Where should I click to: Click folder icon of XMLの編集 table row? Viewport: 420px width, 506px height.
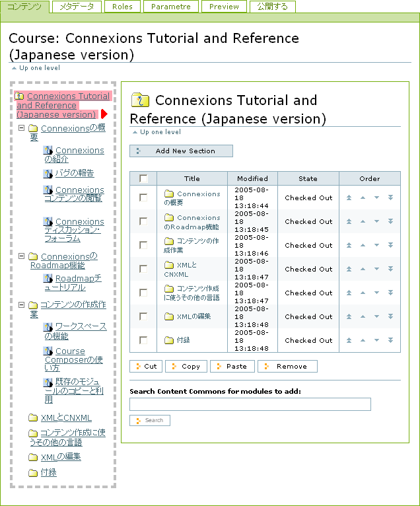click(169, 316)
